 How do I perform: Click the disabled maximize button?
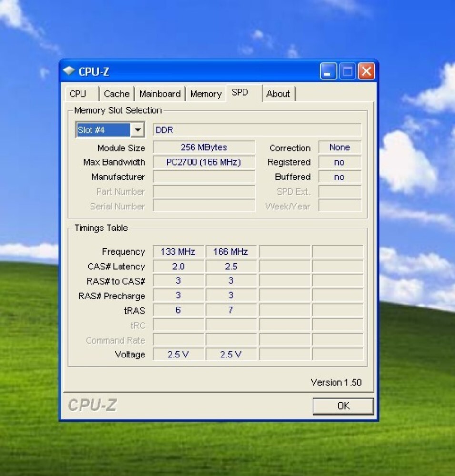[x=347, y=71]
